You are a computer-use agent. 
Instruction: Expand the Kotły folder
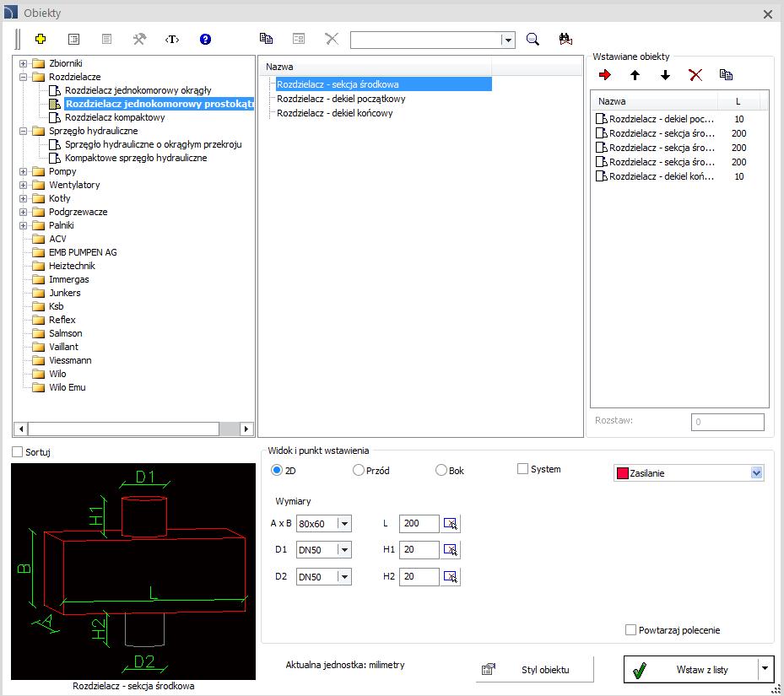[x=23, y=198]
